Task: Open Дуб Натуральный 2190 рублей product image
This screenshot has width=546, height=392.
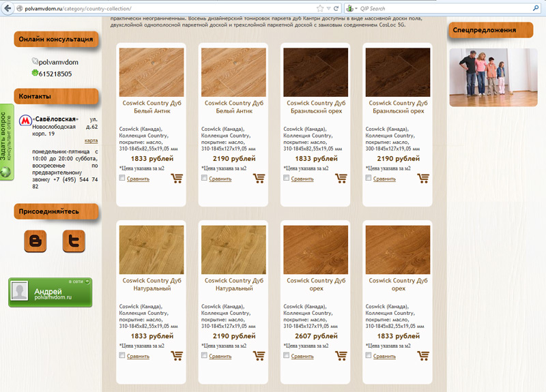Action: click(x=233, y=250)
